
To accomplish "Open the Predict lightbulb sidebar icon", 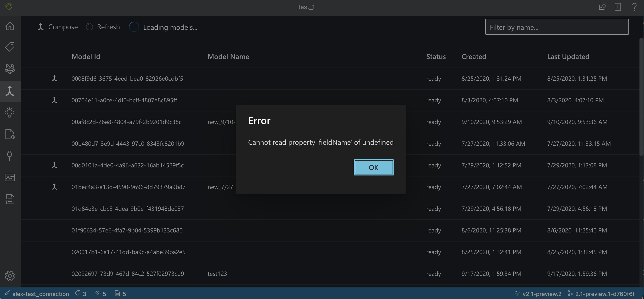I will coord(10,112).
